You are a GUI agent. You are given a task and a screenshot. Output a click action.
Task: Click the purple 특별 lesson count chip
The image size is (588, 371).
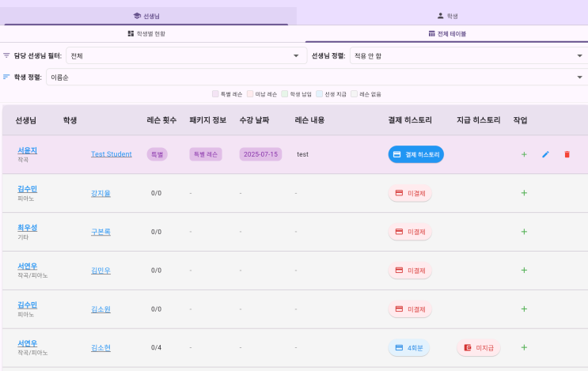pos(157,154)
